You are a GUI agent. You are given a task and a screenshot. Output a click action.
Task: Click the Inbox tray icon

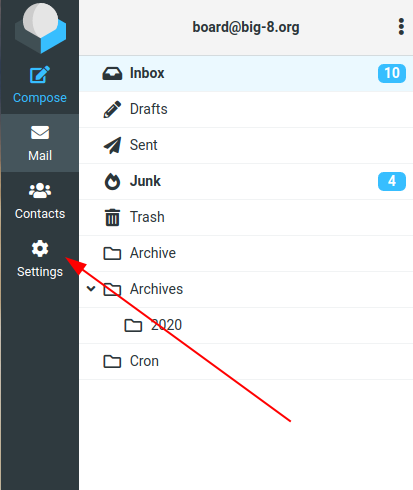tap(112, 73)
